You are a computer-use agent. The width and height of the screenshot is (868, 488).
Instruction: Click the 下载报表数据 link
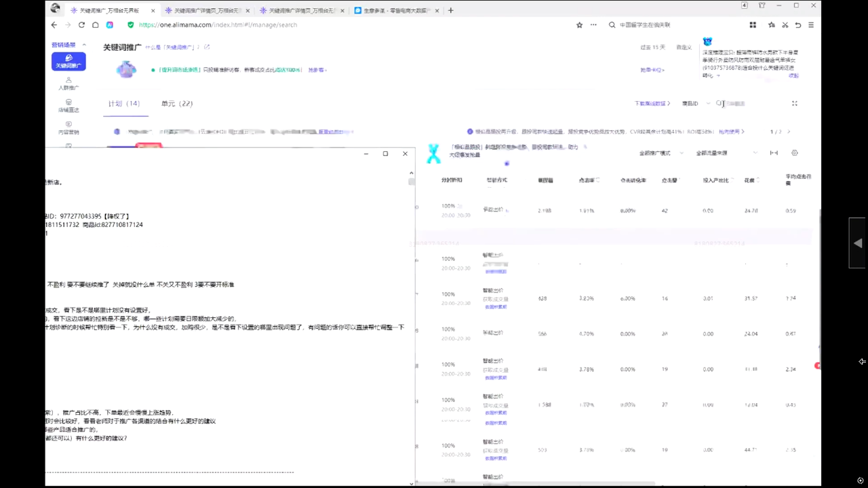(652, 104)
